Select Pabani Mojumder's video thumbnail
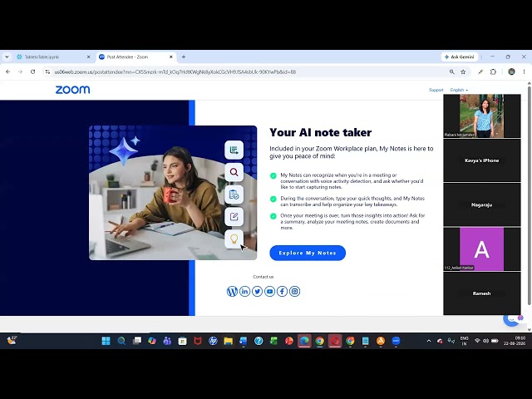Image resolution: width=532 pixels, height=399 pixels. (x=482, y=116)
